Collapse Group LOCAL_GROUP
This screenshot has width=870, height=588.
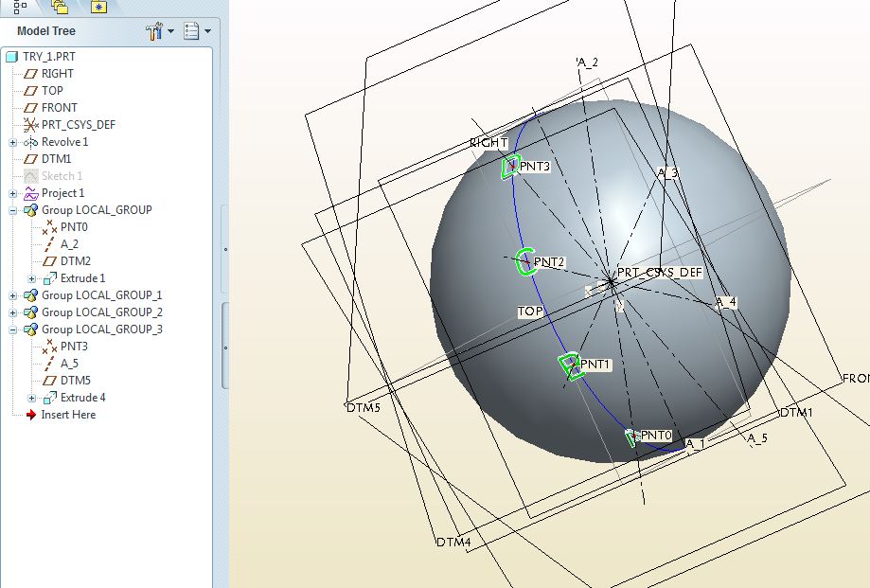[12, 211]
